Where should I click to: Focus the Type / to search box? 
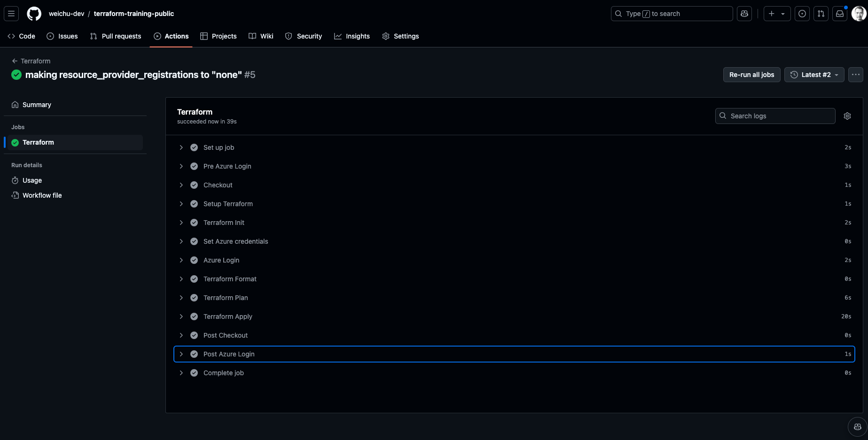(672, 14)
